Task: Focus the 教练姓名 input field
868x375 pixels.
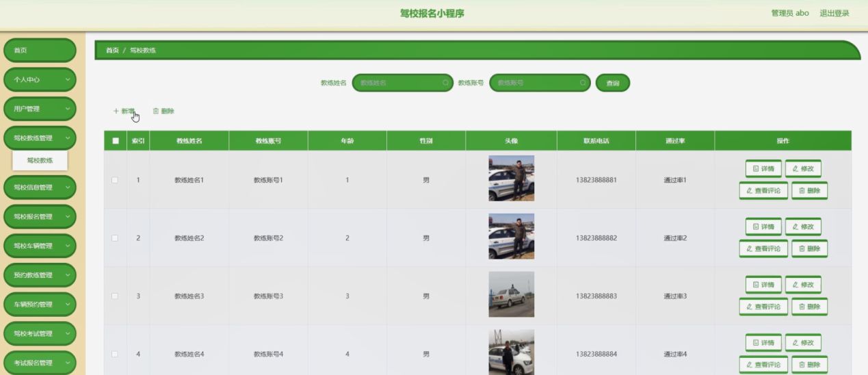Action: click(x=402, y=83)
